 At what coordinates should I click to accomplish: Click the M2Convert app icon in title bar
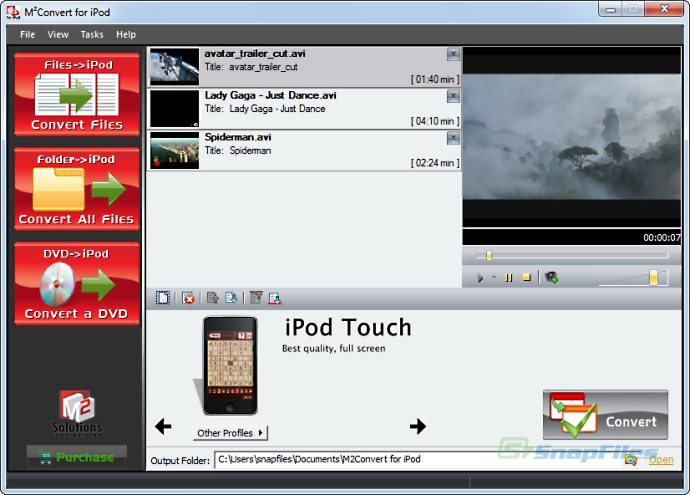[13, 12]
